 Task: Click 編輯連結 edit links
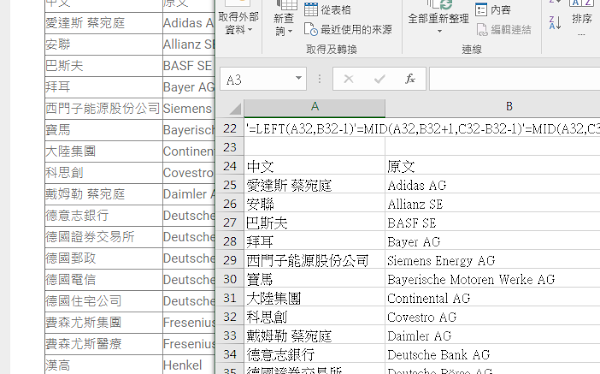pos(504,29)
